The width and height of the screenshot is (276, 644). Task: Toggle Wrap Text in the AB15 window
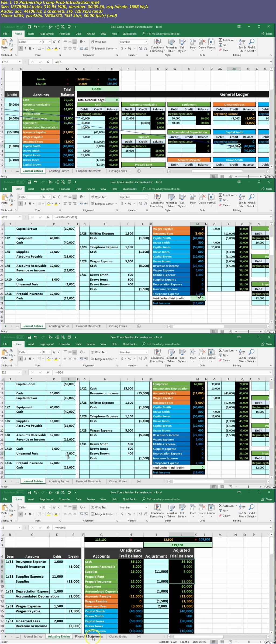pyautogui.click(x=99, y=42)
